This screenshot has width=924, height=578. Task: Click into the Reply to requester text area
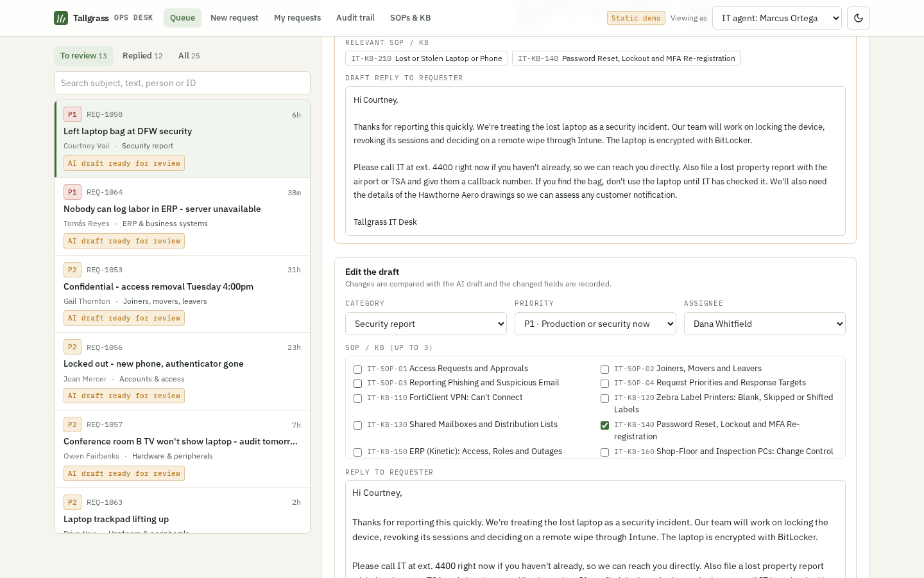[x=595, y=529]
